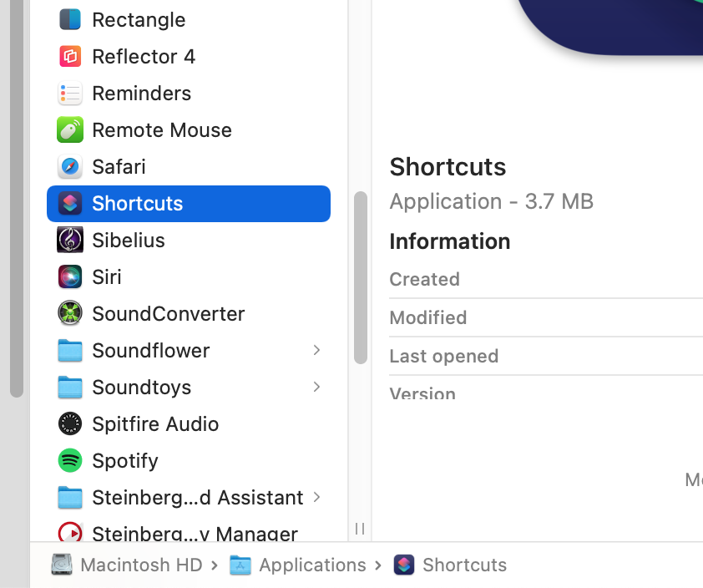Image resolution: width=703 pixels, height=588 pixels.
Task: Click the Modified information row label
Action: tap(428, 317)
